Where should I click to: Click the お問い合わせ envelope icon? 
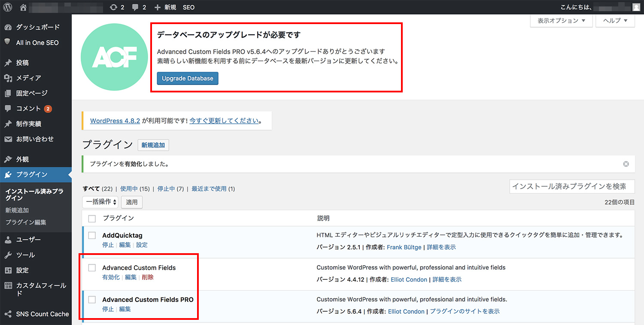coord(8,139)
